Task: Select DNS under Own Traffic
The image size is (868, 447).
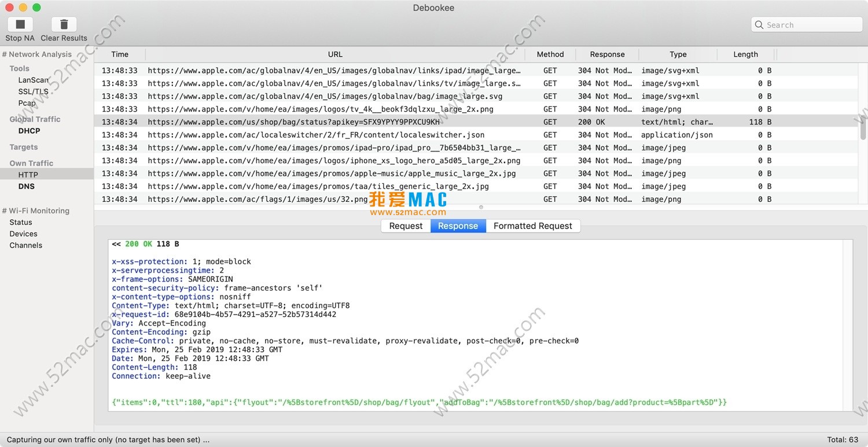Action: click(x=27, y=186)
